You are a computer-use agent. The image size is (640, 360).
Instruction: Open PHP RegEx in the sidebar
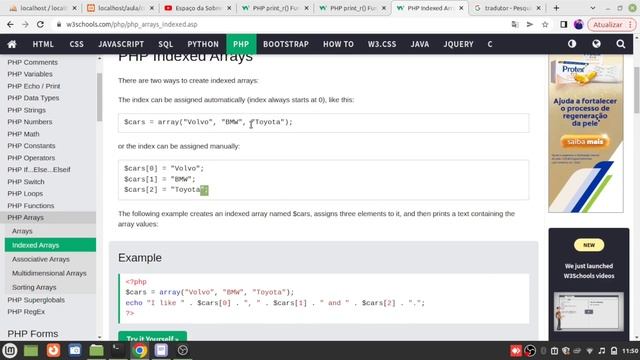pyautogui.click(x=26, y=311)
